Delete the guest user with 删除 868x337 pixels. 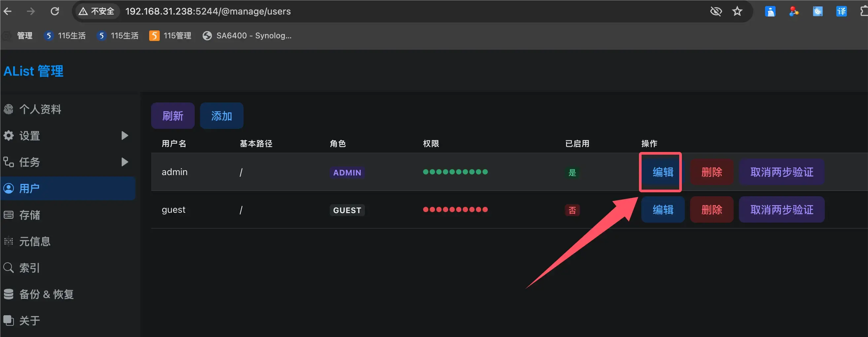click(x=712, y=210)
